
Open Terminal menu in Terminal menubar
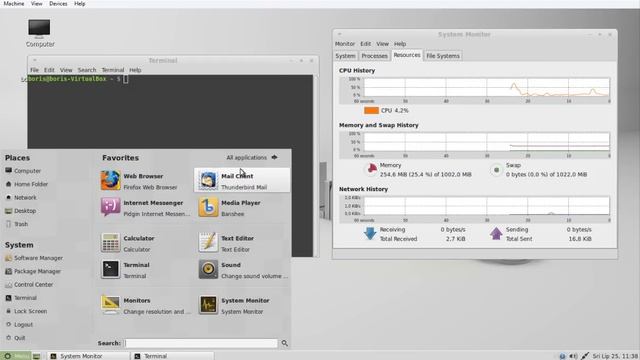tap(113, 70)
